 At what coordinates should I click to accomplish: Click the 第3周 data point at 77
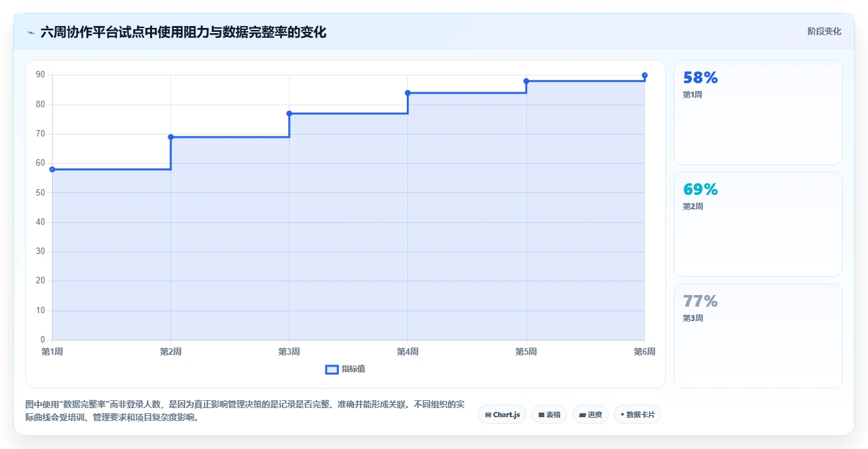coord(289,114)
